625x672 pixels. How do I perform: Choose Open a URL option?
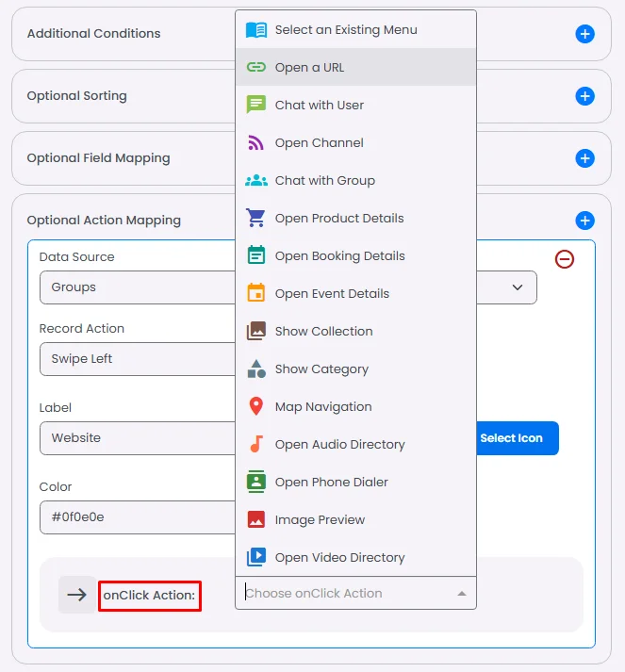pos(355,67)
